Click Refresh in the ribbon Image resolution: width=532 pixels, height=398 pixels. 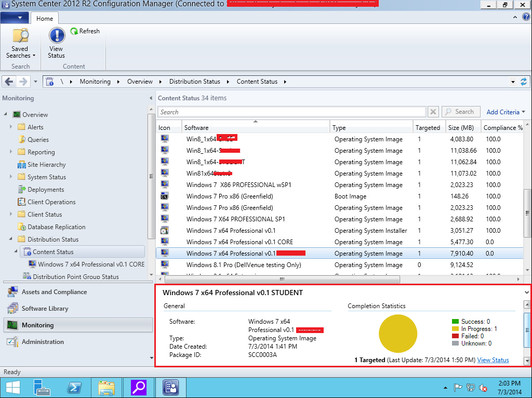click(85, 31)
